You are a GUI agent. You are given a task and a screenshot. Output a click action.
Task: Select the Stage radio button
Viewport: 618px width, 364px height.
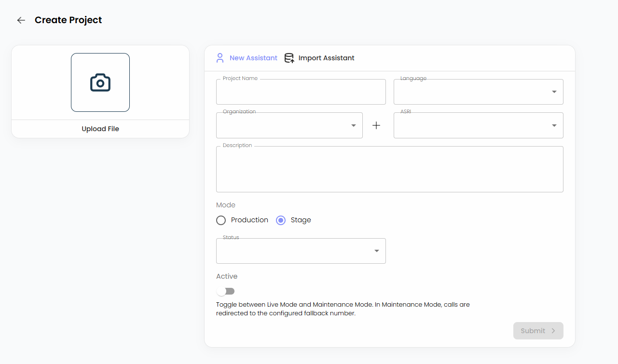281,220
